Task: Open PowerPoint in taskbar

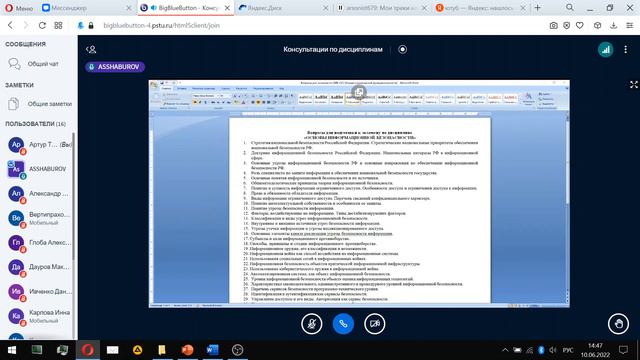Action: click(x=187, y=350)
